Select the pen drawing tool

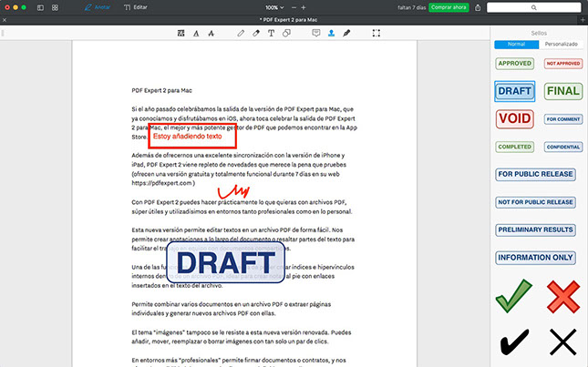point(241,33)
